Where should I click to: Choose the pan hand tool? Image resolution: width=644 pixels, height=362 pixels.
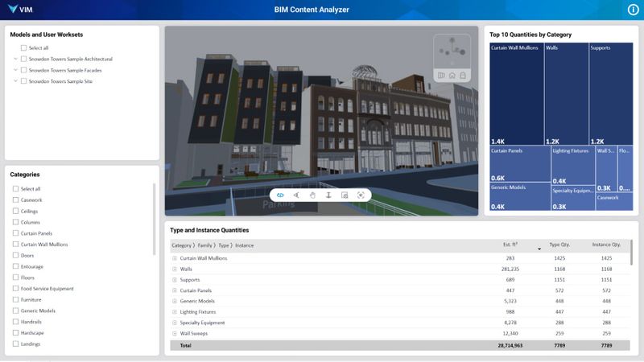pos(312,195)
